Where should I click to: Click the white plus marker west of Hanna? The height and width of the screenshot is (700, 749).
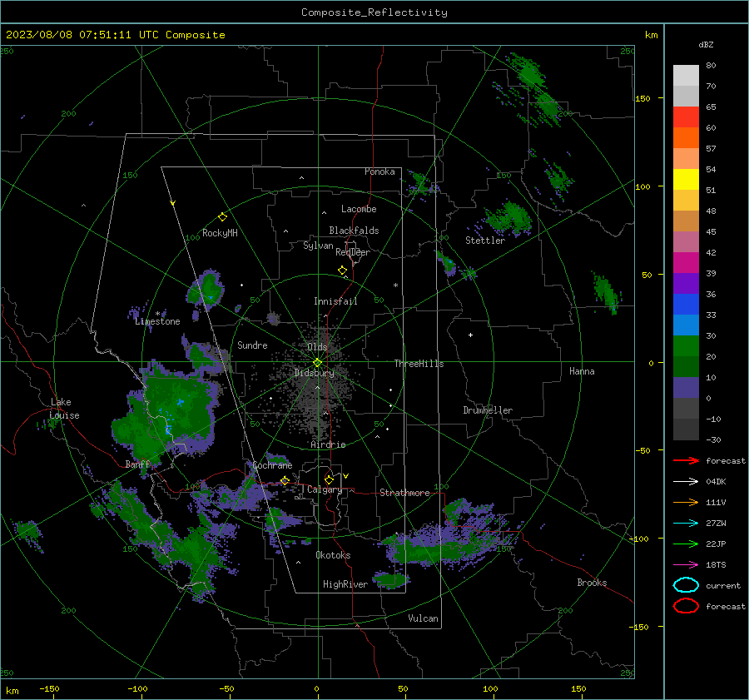(x=470, y=335)
